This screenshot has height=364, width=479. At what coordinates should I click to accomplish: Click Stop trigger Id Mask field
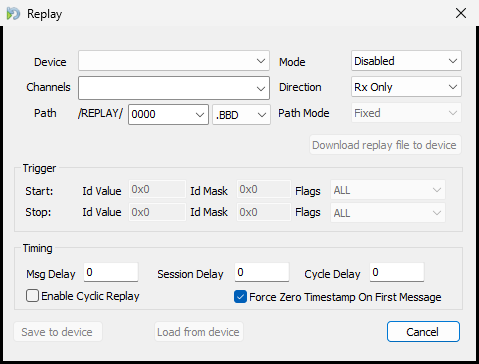pyautogui.click(x=264, y=212)
